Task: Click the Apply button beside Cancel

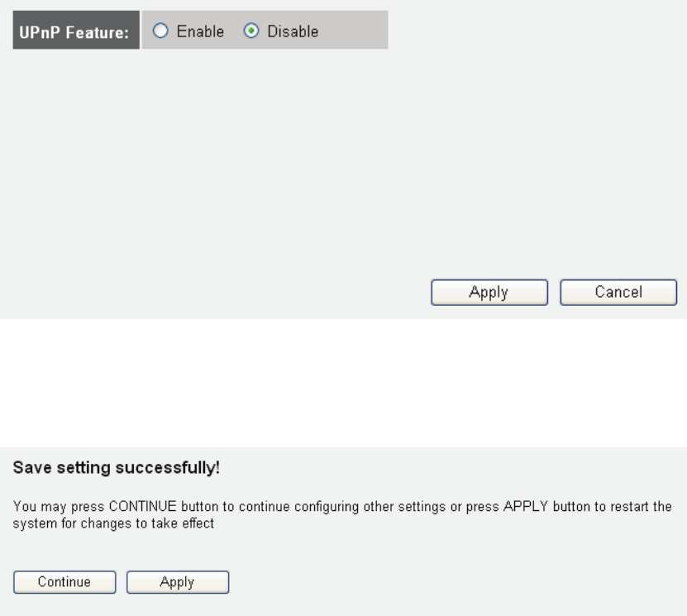Action: (x=489, y=292)
